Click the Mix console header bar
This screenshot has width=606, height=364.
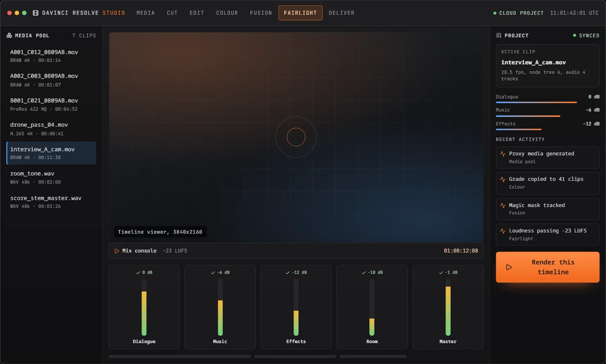(x=296, y=251)
